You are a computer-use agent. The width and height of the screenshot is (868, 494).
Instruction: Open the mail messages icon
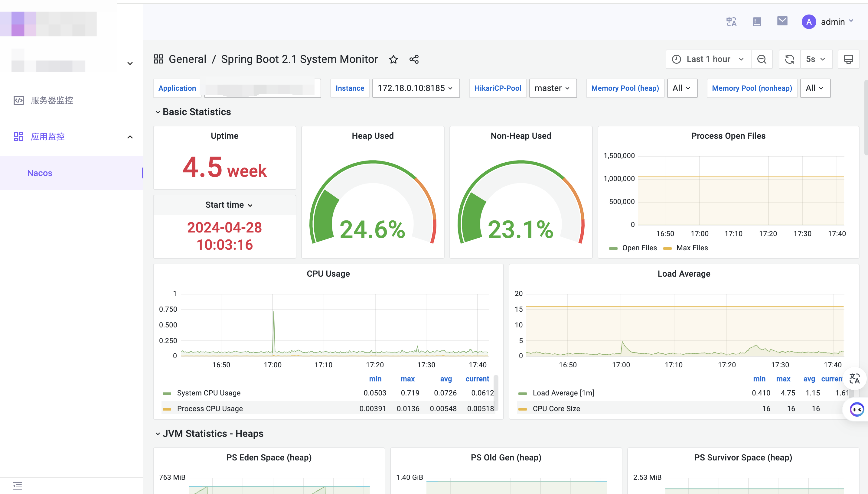pos(782,21)
